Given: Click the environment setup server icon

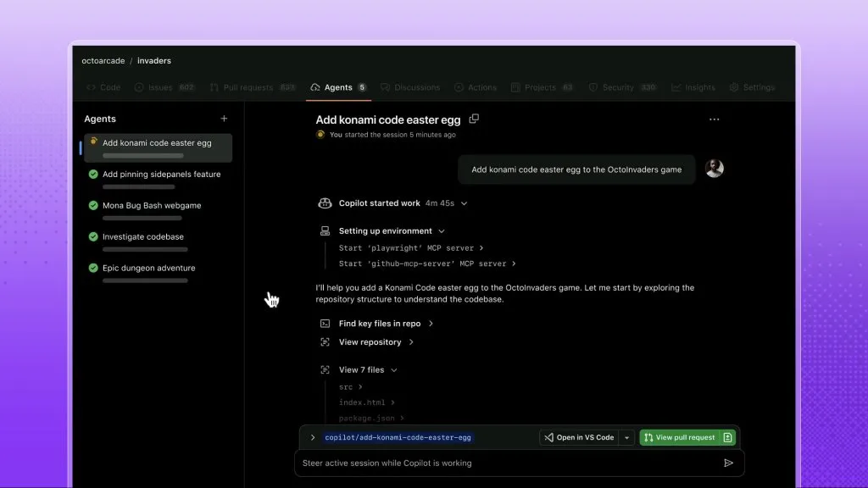Looking at the screenshot, I should tap(325, 230).
